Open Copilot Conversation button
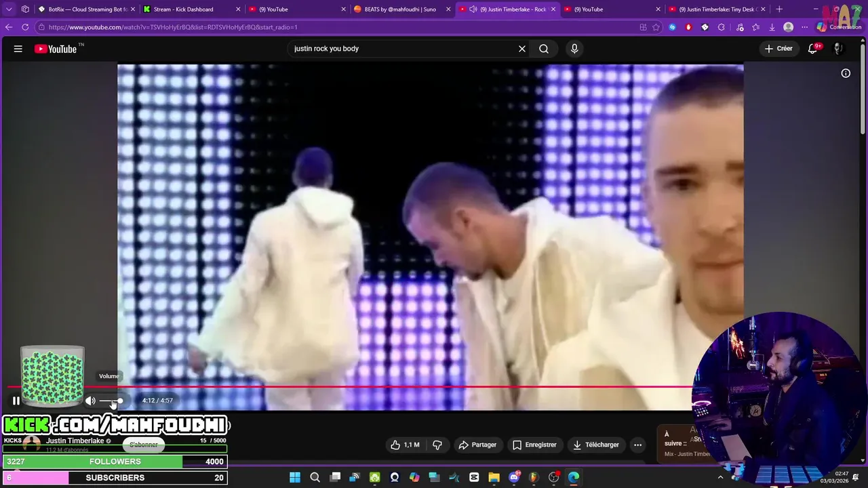868x488 pixels. (840, 27)
